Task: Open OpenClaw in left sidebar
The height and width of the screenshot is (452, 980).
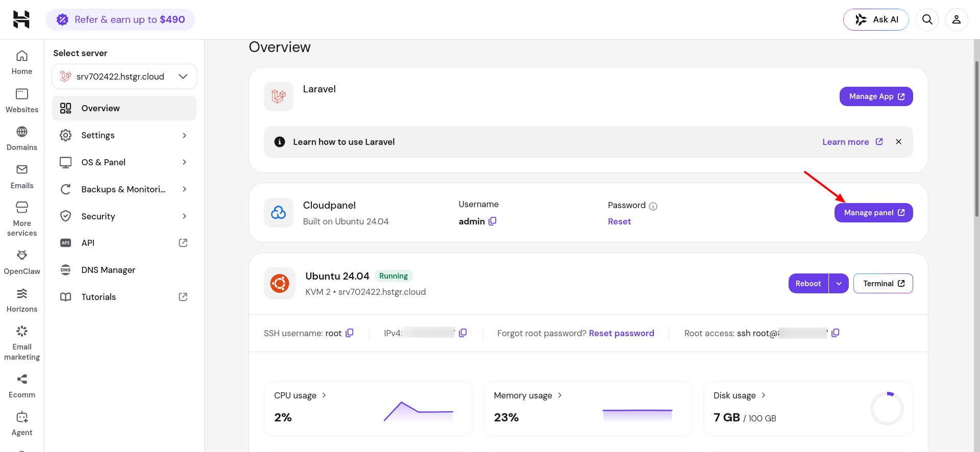Action: (22, 263)
